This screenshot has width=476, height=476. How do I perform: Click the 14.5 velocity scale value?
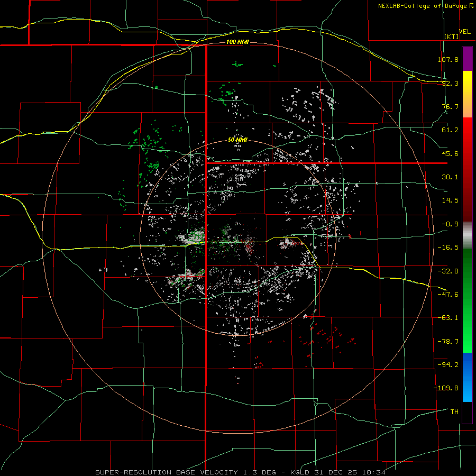[x=450, y=200]
